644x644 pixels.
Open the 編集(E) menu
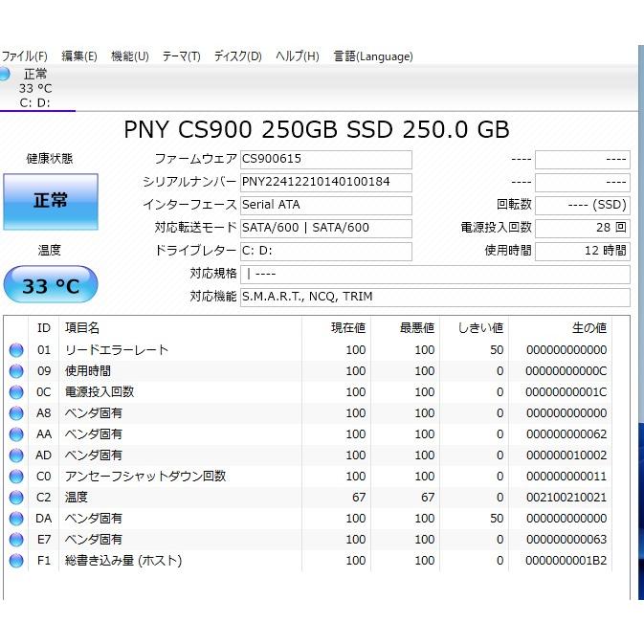point(78,56)
